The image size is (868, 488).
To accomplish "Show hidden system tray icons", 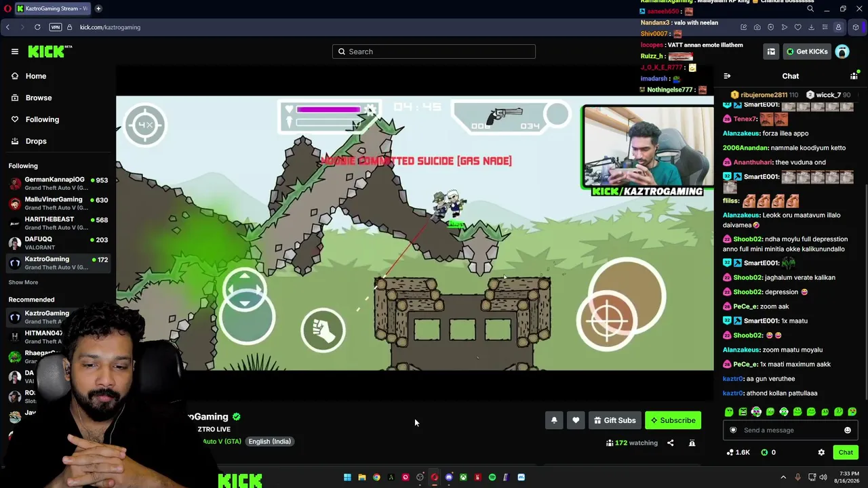I will point(783,477).
